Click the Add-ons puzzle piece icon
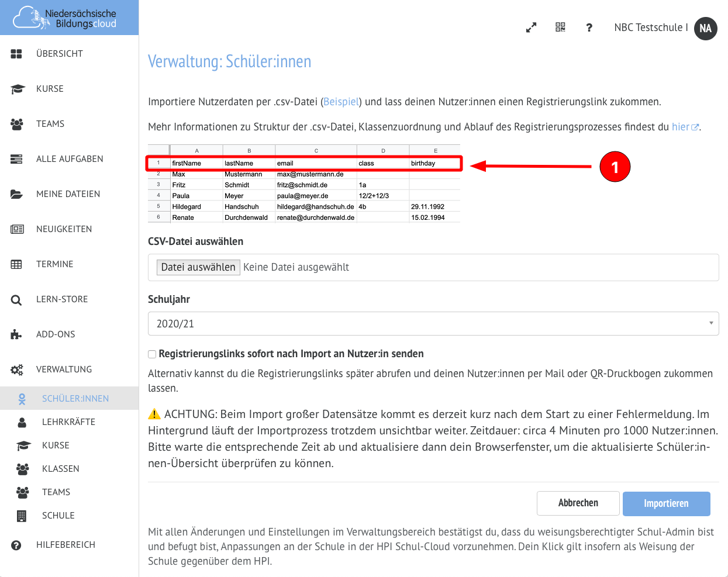Viewport: 728px width, 577px height. [x=16, y=334]
